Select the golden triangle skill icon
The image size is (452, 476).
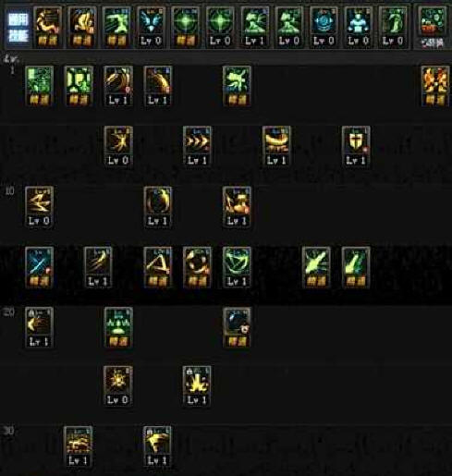coord(157,267)
